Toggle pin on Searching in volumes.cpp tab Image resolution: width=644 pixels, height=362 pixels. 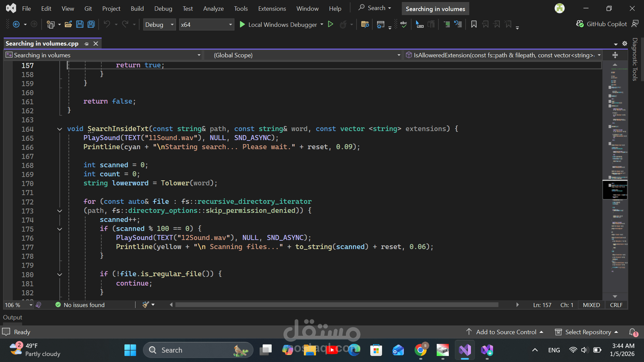tap(87, 44)
